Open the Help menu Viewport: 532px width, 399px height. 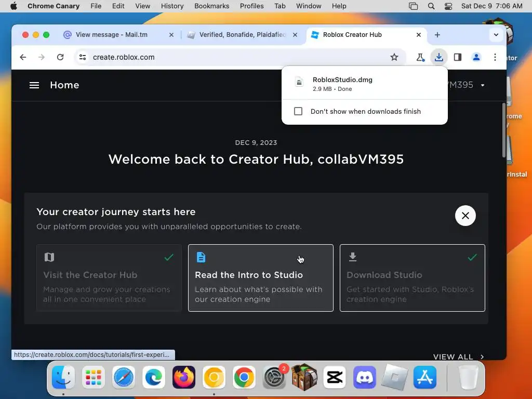click(x=339, y=6)
